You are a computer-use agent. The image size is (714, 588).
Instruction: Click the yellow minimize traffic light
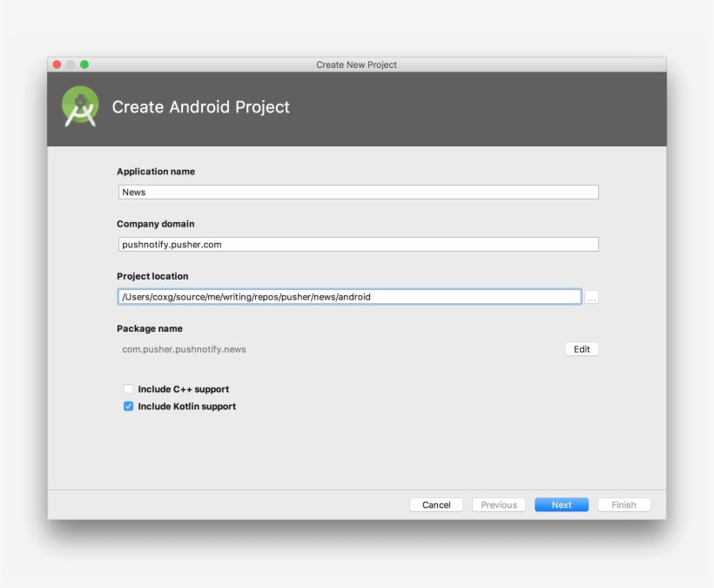tap(70, 64)
